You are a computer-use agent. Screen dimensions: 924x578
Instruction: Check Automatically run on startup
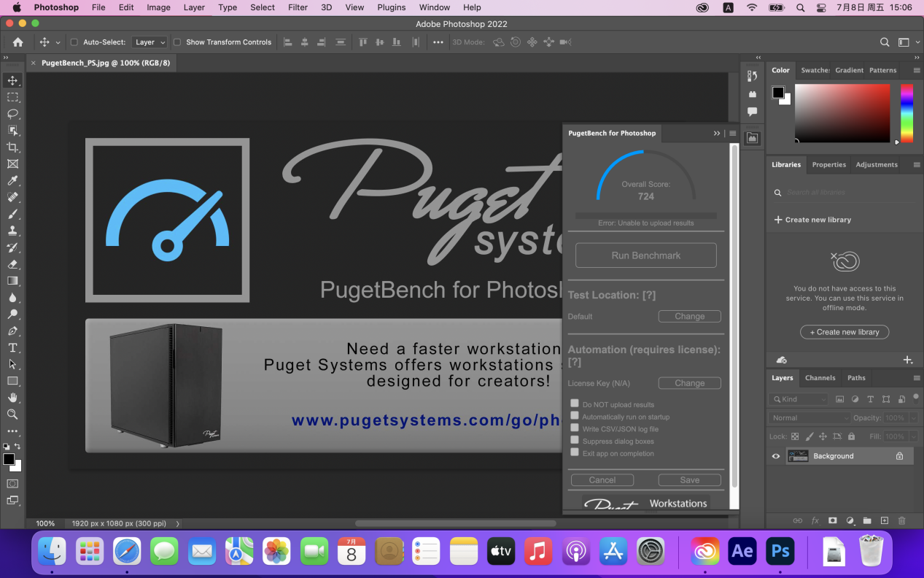575,415
